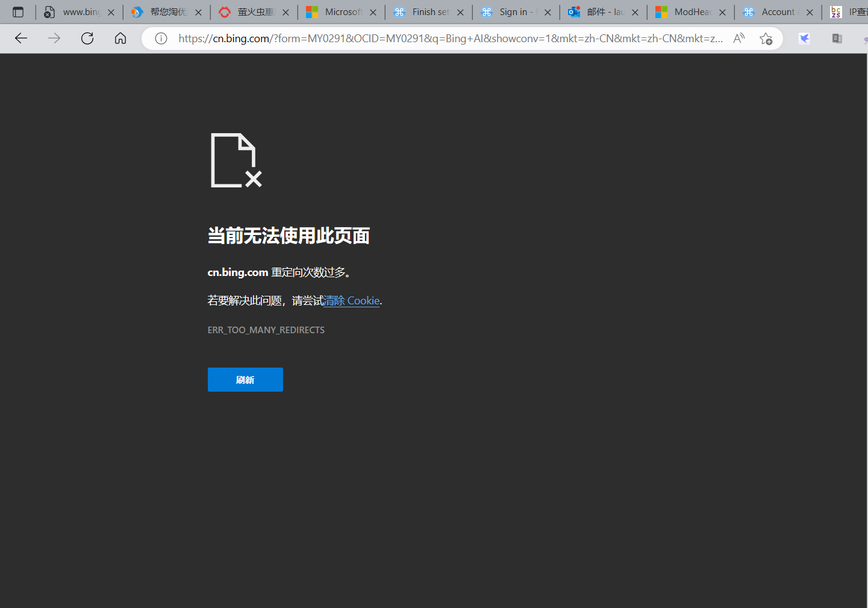This screenshot has height=608, width=868.
Task: Close the Finish set tab
Action: click(x=460, y=12)
